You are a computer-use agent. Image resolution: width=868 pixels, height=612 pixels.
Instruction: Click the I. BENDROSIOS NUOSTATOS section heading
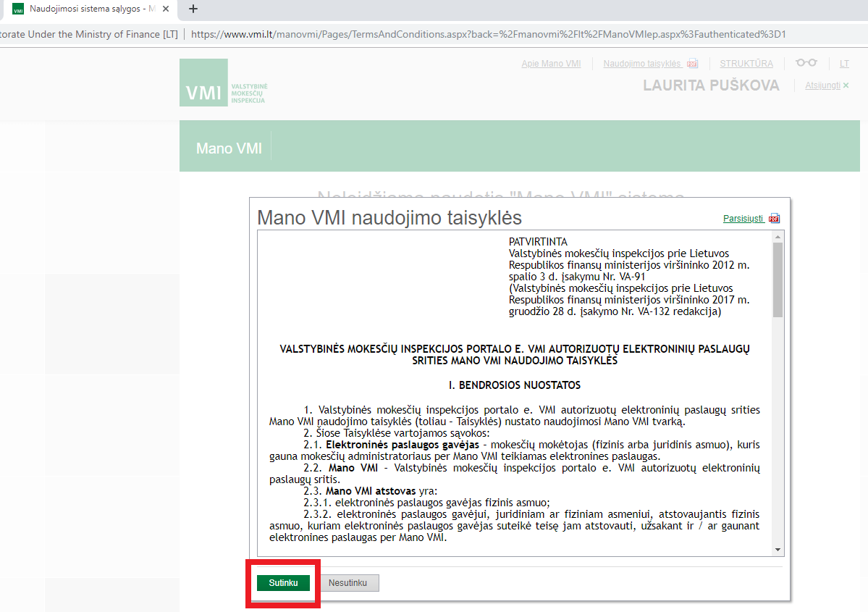515,385
